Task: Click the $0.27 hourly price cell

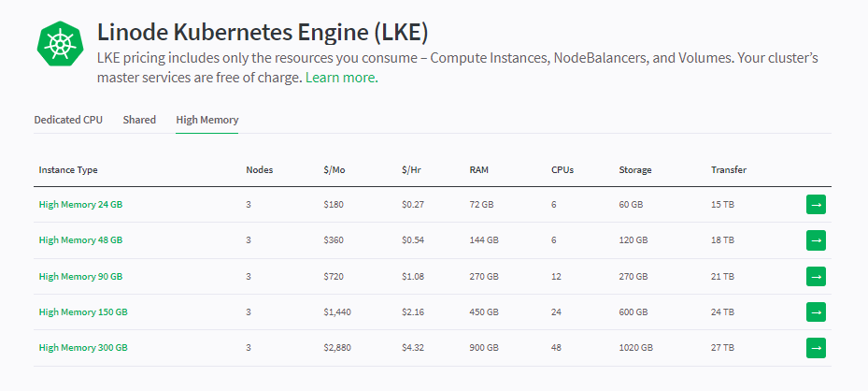Action: pos(413,204)
